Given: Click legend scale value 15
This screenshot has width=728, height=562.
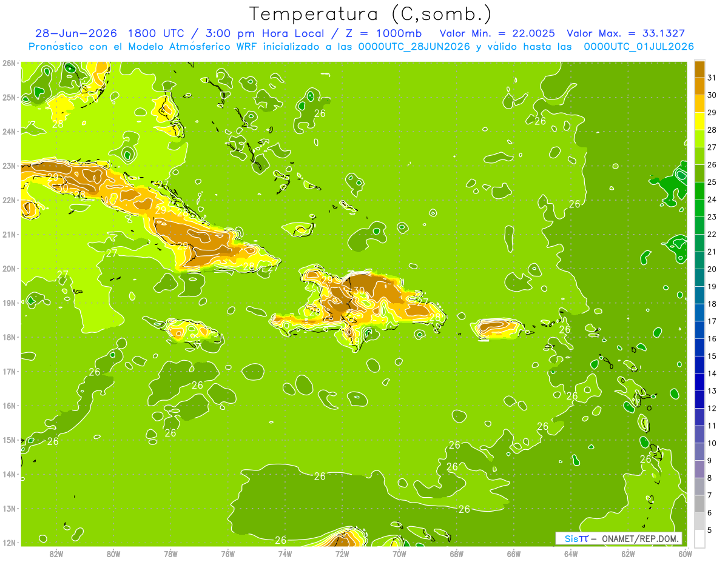Looking at the screenshot, I should (712, 356).
